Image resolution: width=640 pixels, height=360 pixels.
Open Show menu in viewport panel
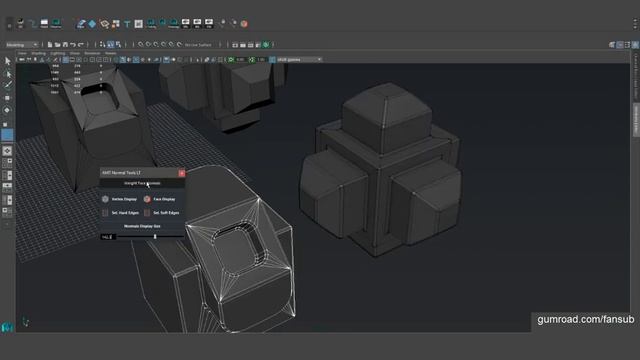tap(75, 53)
